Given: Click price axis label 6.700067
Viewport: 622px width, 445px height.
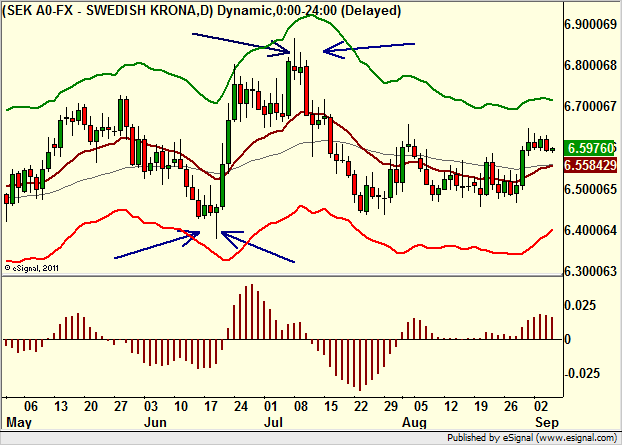Looking at the screenshot, I should click(590, 106).
